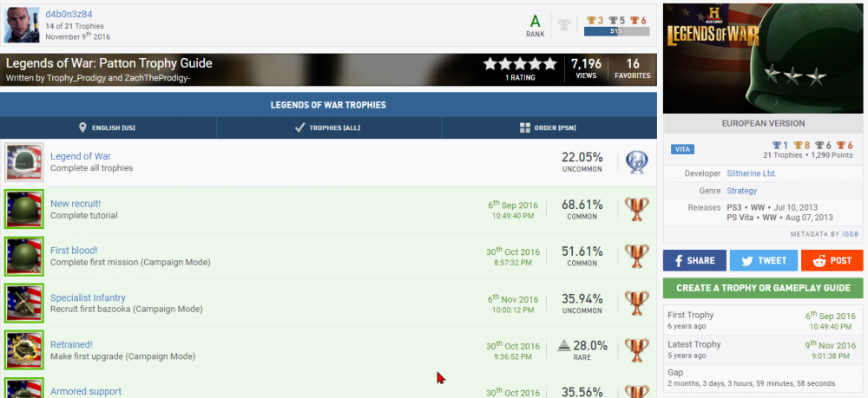Click the five-star guide rating

[x=520, y=64]
